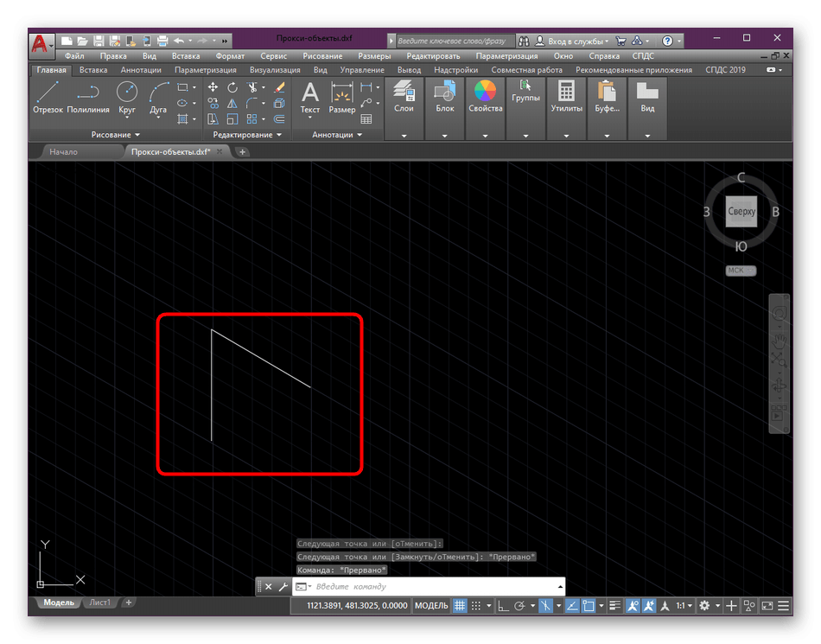Open the 1:1 annotation scale dropdown
The height and width of the screenshot is (644, 821).
pos(684,605)
